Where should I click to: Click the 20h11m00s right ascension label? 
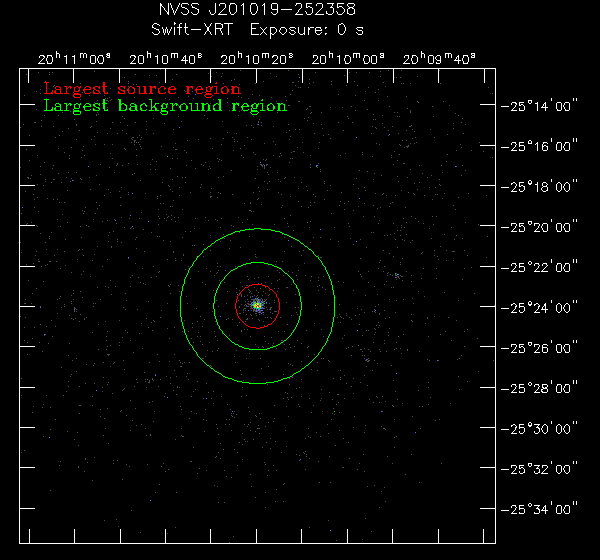pos(74,59)
